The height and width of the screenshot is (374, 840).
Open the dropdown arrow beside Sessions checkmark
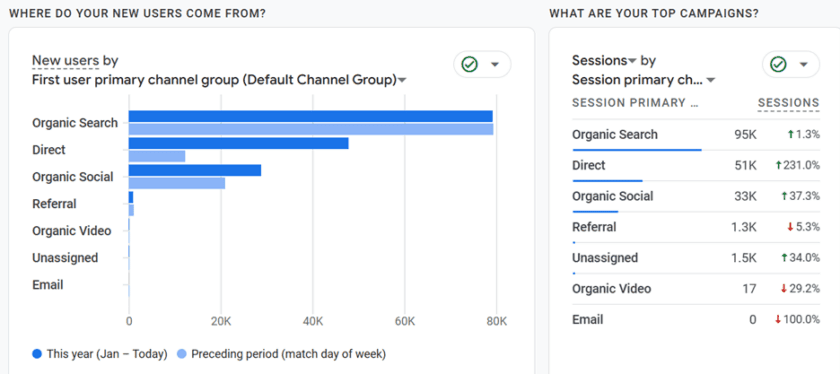804,65
